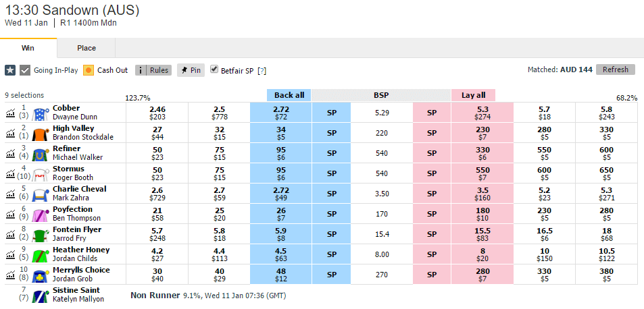Click the Rules info icon

[x=141, y=70]
